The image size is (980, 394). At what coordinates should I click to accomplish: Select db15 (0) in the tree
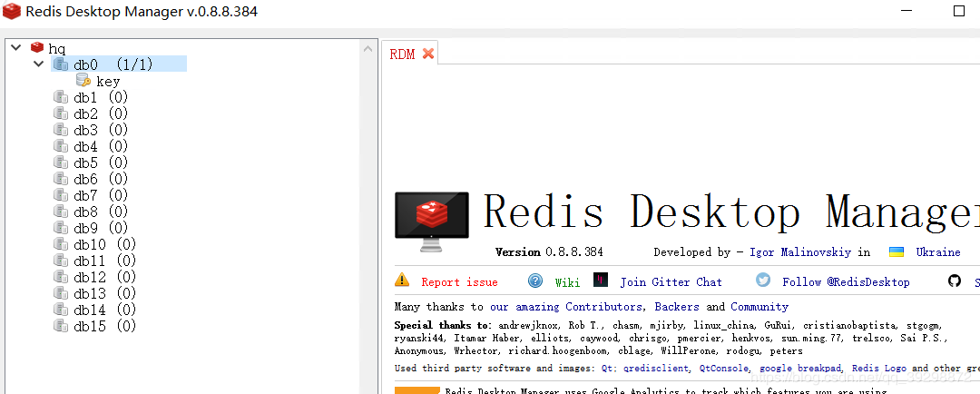(x=105, y=325)
